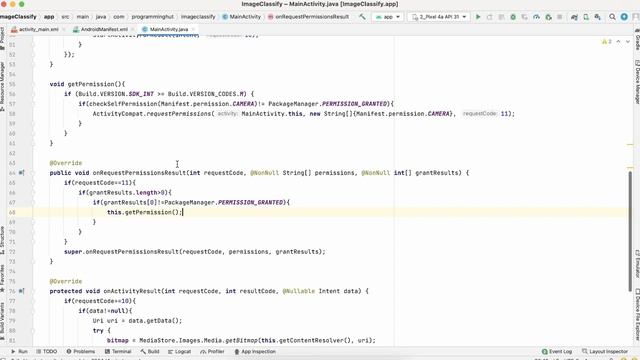Click the blue account avatar icon
The width and height of the screenshot is (640, 360).
tap(624, 17)
